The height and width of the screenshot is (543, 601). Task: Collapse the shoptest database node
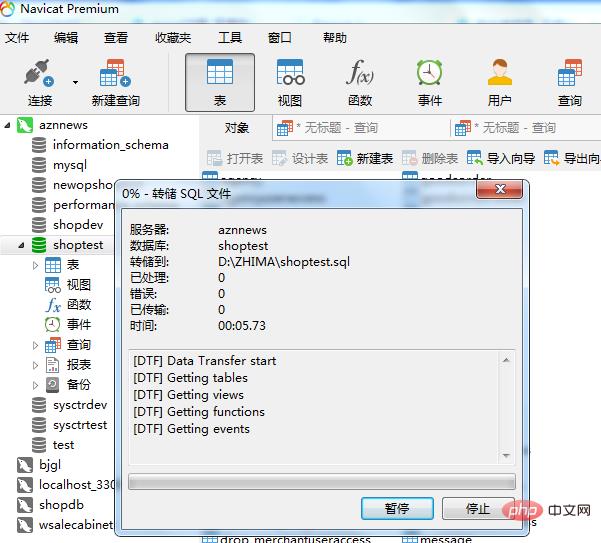tap(21, 245)
